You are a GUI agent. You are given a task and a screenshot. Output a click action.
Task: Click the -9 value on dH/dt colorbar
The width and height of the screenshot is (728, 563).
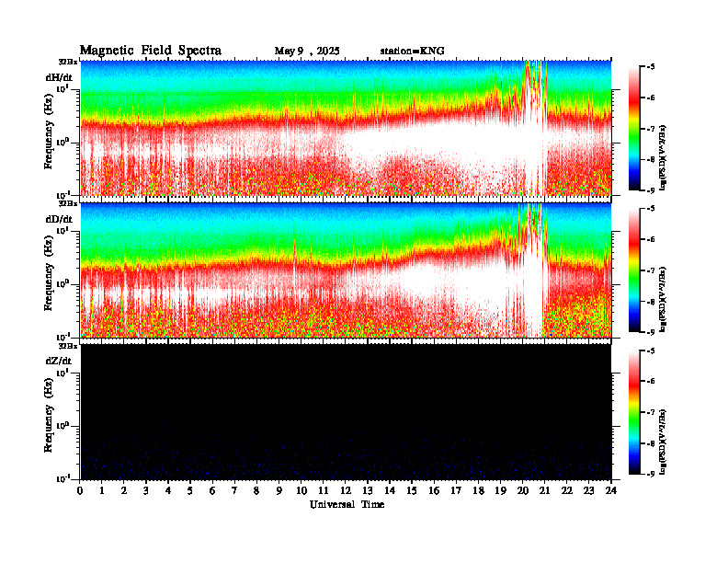click(651, 190)
